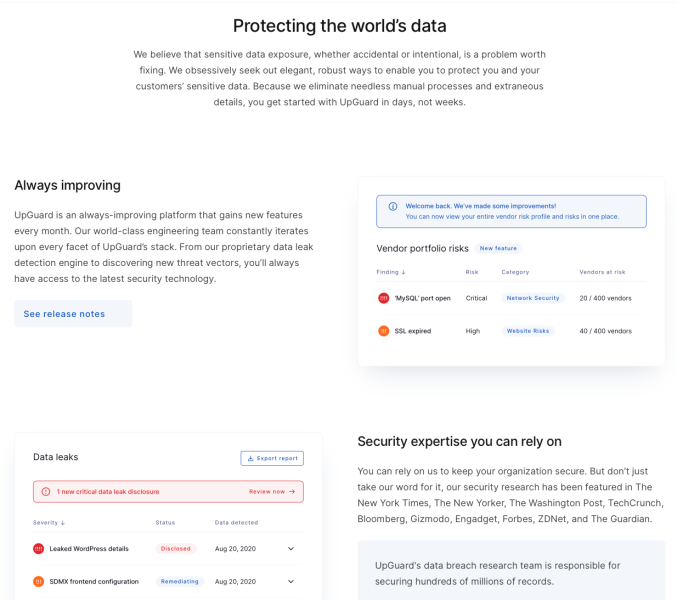Open the See release notes link
677x600 pixels.
pyautogui.click(x=64, y=314)
